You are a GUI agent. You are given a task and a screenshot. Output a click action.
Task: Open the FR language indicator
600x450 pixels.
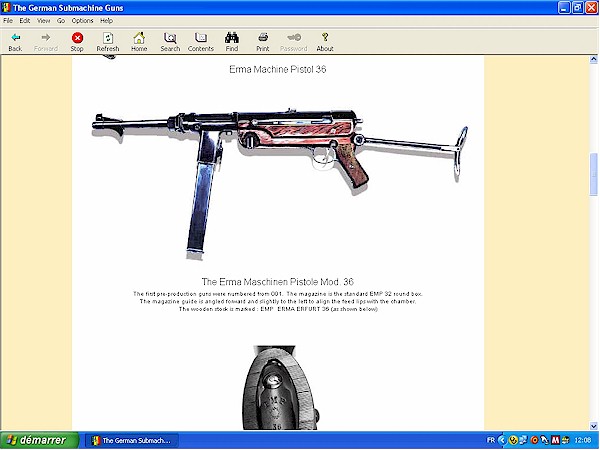(491, 440)
